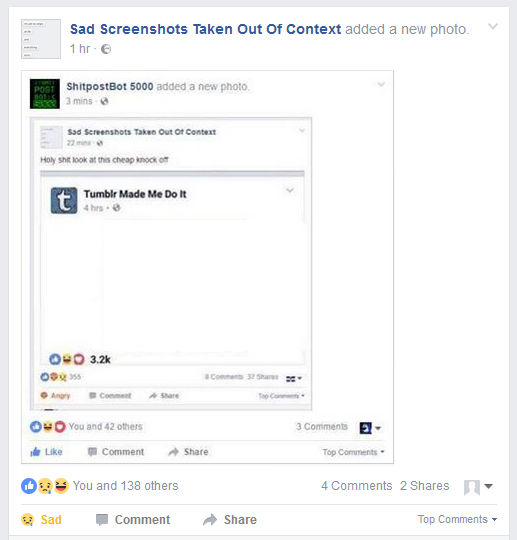
Task: Click the laughing Haha reaction icon
Action: 61,486
